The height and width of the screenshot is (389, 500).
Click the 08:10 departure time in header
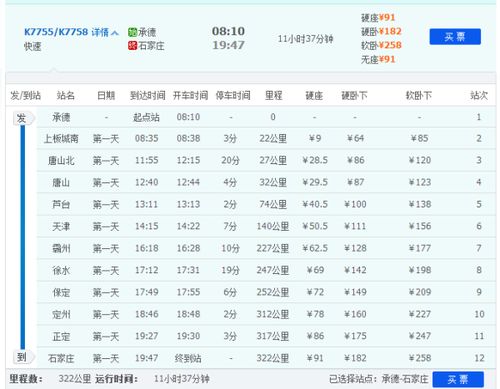(x=229, y=31)
